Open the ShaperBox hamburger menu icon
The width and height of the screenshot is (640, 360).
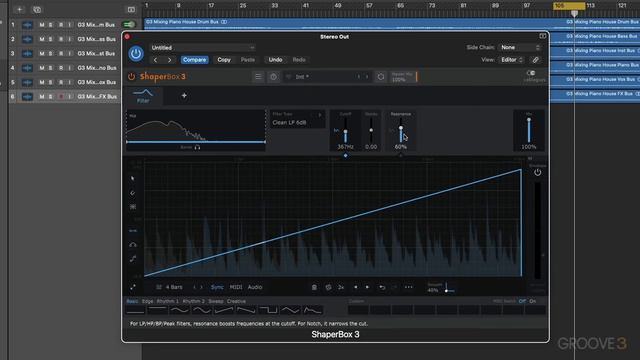point(258,77)
